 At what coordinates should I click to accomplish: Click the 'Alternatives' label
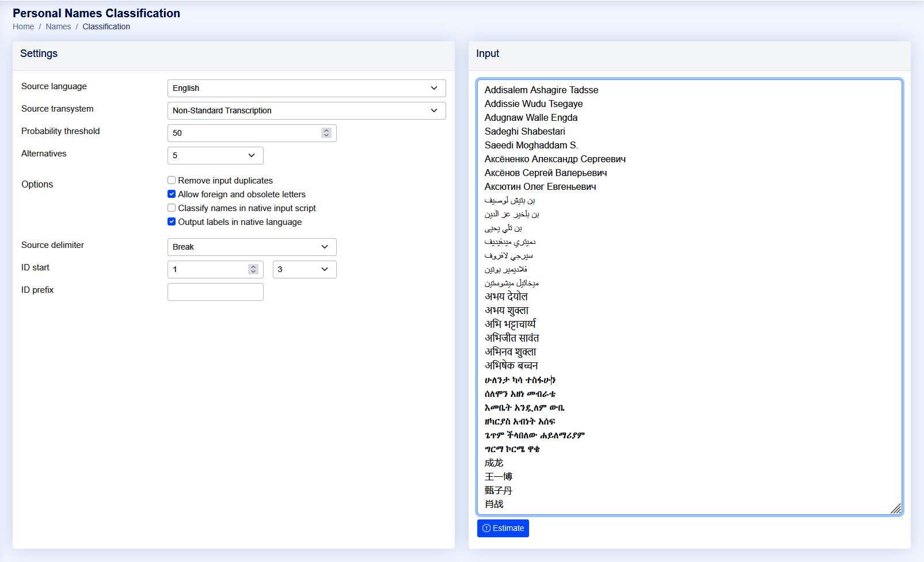coord(44,154)
